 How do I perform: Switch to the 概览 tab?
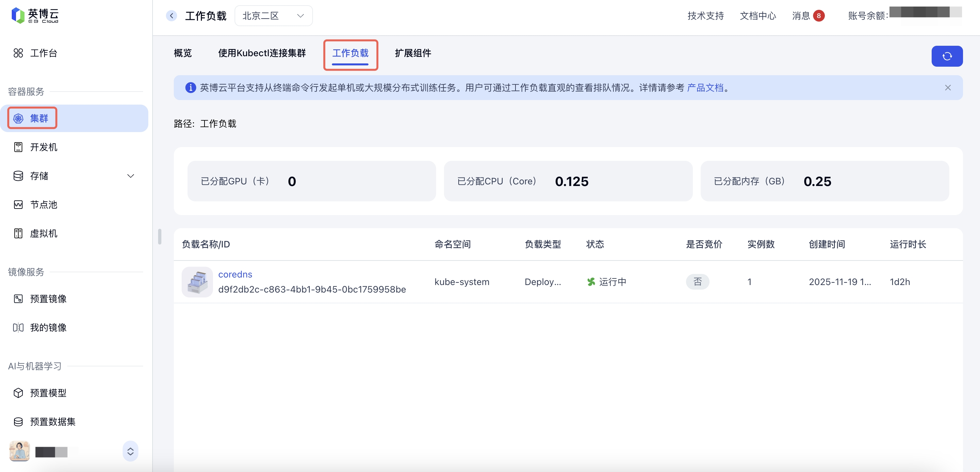[183, 53]
